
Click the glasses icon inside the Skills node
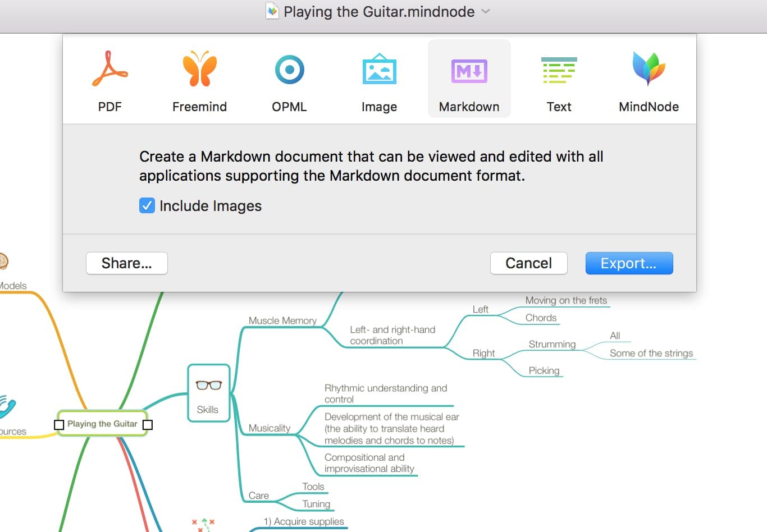pos(208,385)
